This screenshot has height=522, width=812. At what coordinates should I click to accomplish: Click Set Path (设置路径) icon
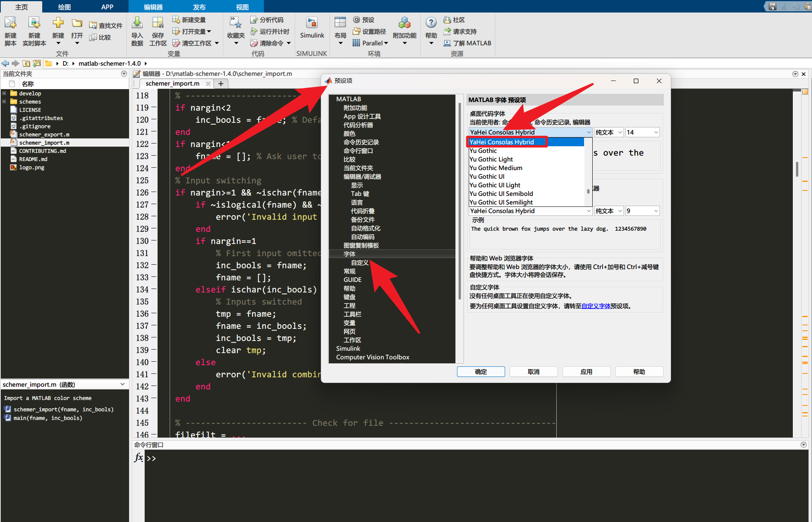[357, 31]
